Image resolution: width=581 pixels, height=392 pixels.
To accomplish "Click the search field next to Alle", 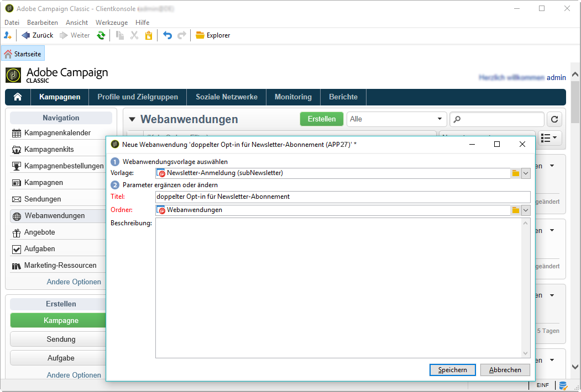I will [496, 119].
